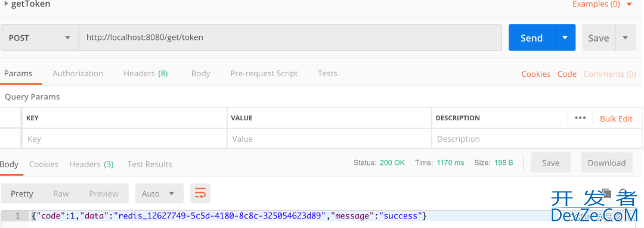Select the response Body tab
Viewport: 644px width, 228px height.
click(9, 164)
